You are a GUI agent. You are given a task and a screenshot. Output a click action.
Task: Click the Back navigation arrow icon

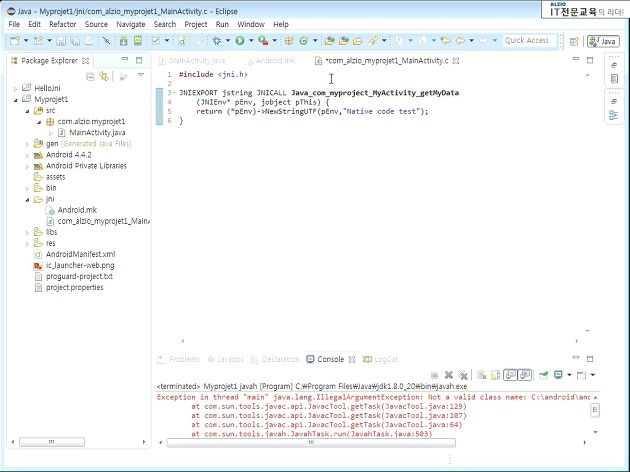tap(460, 41)
